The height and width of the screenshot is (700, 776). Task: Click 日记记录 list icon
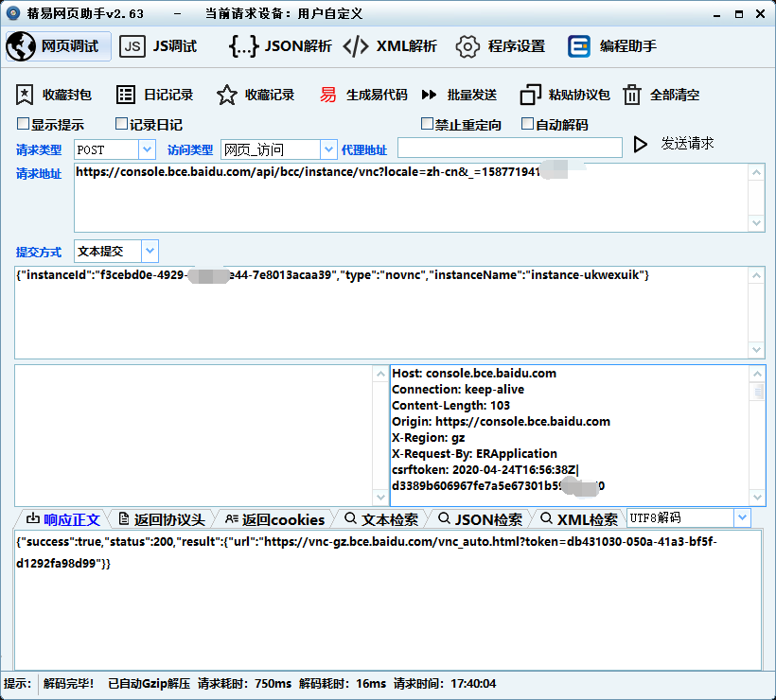[126, 95]
